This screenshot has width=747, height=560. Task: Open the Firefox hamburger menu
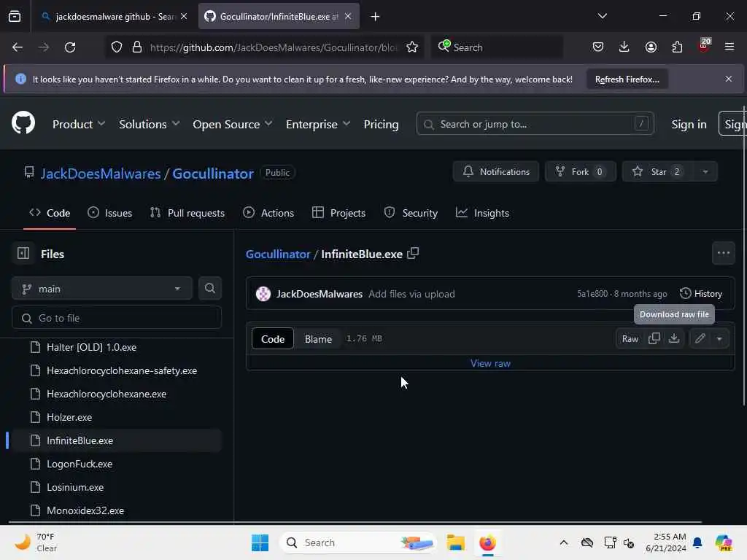pyautogui.click(x=729, y=47)
